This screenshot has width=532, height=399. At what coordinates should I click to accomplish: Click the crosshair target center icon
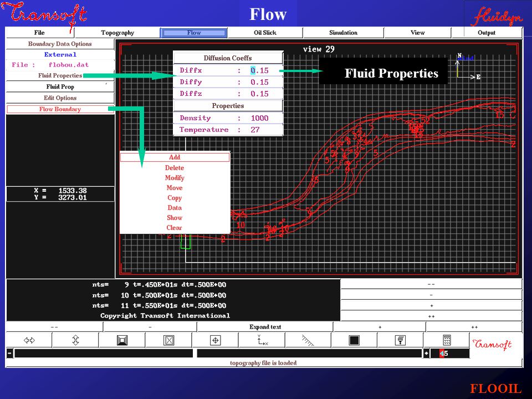click(216, 340)
